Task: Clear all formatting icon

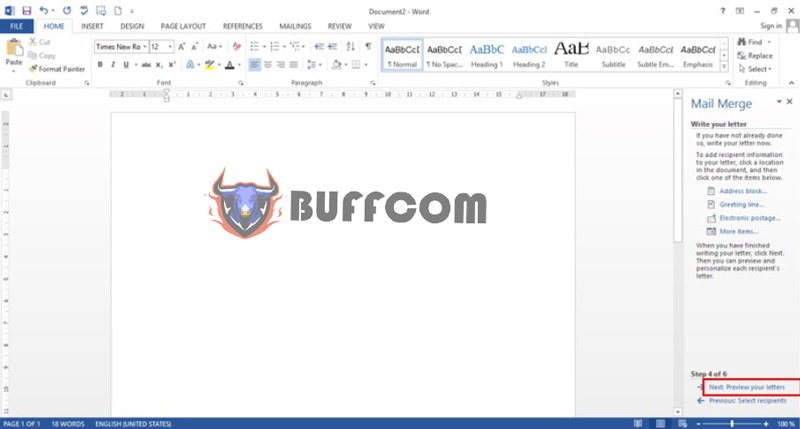Action: click(236, 46)
